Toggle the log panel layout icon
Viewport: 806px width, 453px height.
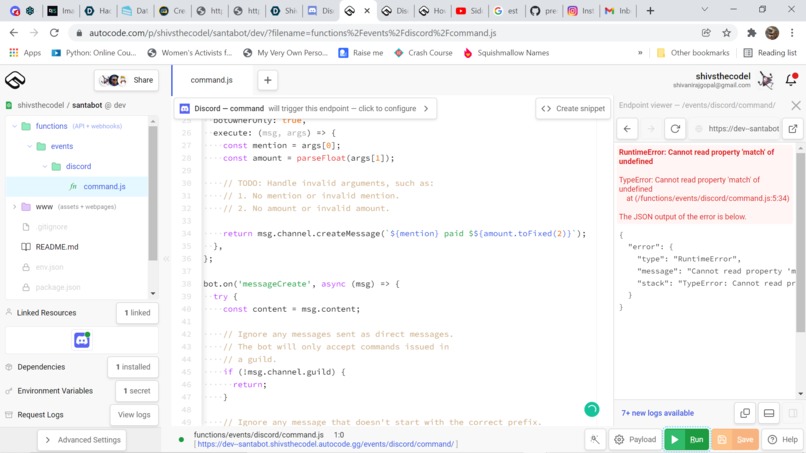point(769,413)
